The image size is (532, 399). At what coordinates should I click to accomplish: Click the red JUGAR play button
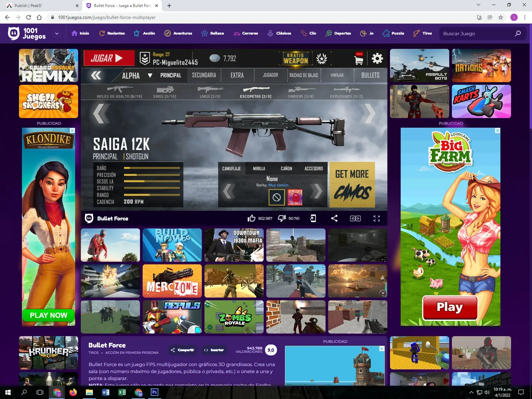(109, 58)
